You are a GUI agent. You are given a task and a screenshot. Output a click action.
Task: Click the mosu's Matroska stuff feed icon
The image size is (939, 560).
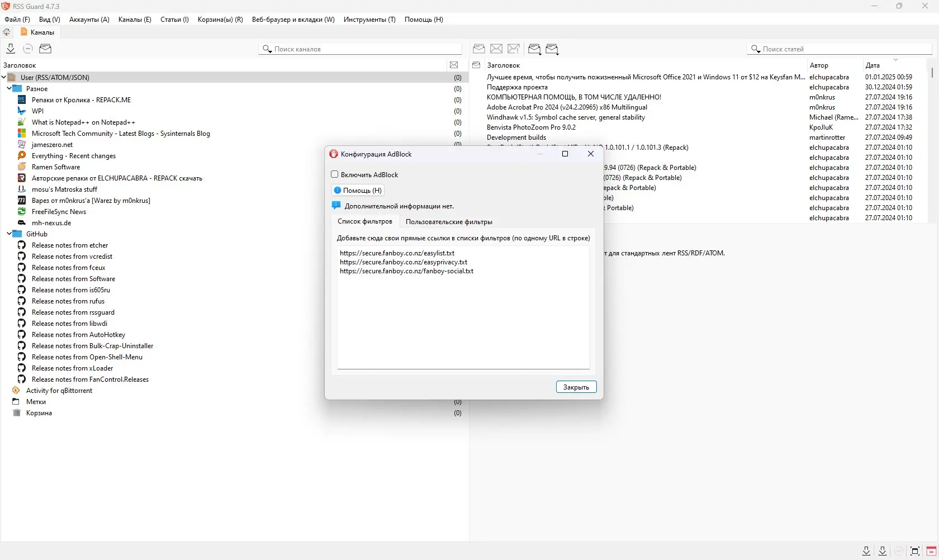coord(22,189)
